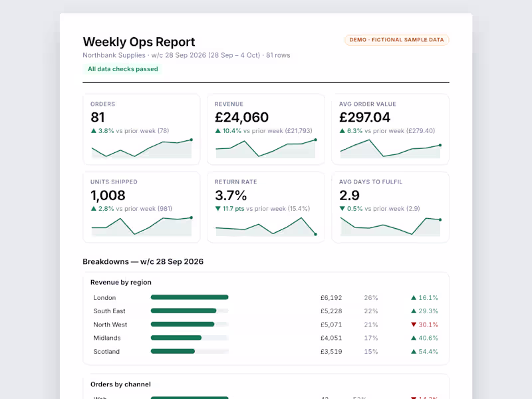
Task: Click the Northbank Supplies subtitle line
Action: [186, 55]
